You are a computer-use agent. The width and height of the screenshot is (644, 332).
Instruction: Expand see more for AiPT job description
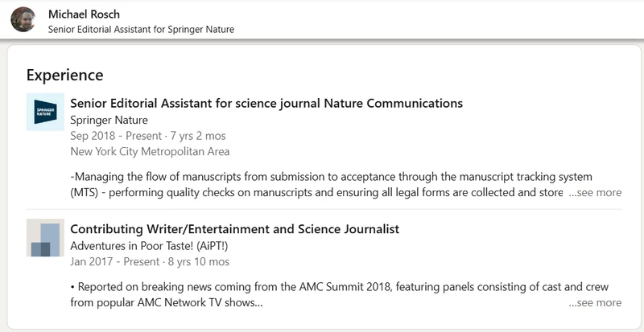pos(595,303)
